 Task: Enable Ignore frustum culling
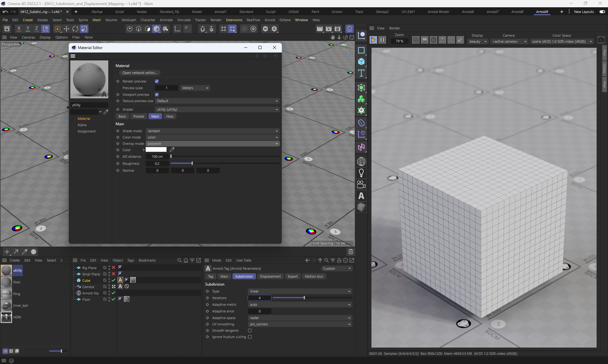(250, 337)
